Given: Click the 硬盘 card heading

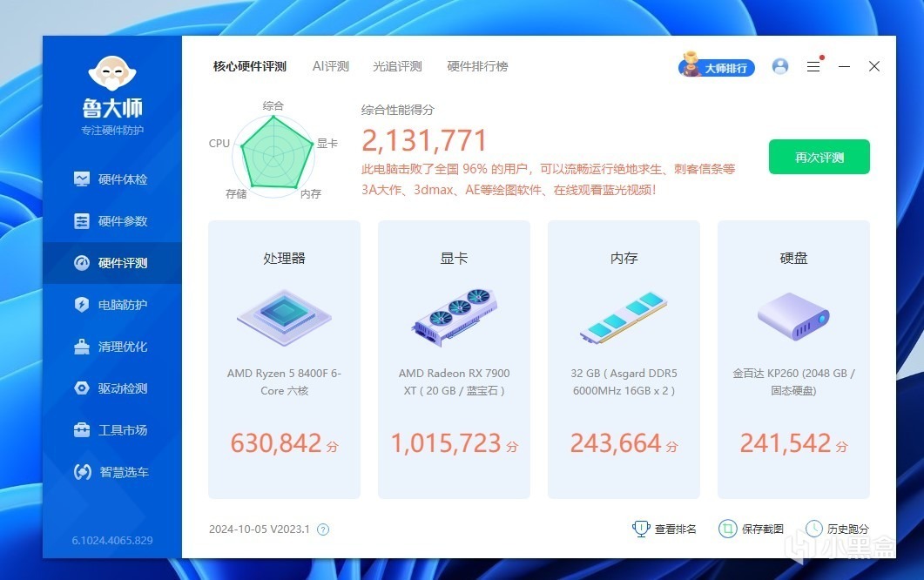Looking at the screenshot, I should [793, 258].
